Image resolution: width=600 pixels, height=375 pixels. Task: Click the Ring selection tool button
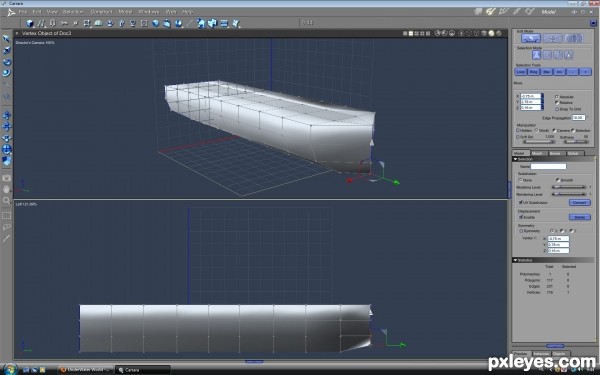click(534, 72)
